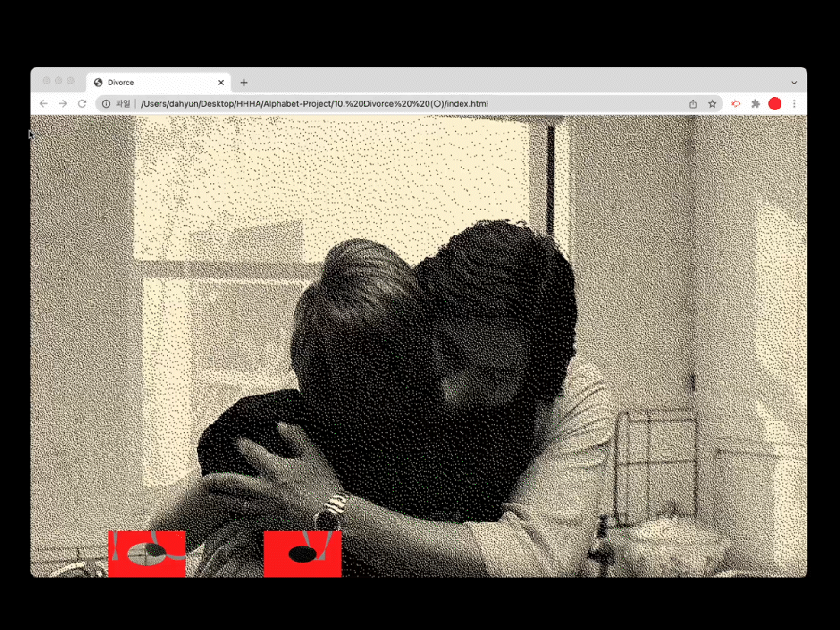Bookmark this page with the star icon

click(712, 104)
